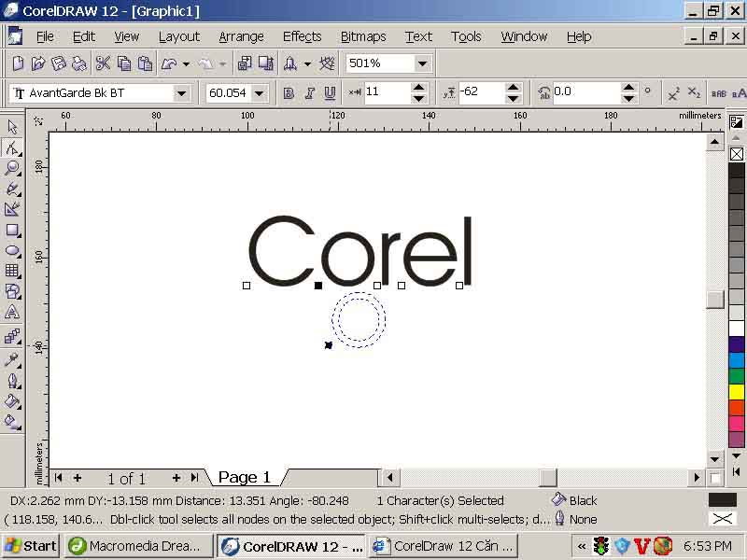
Task: Select the Interactive Blend tool
Action: (12, 337)
